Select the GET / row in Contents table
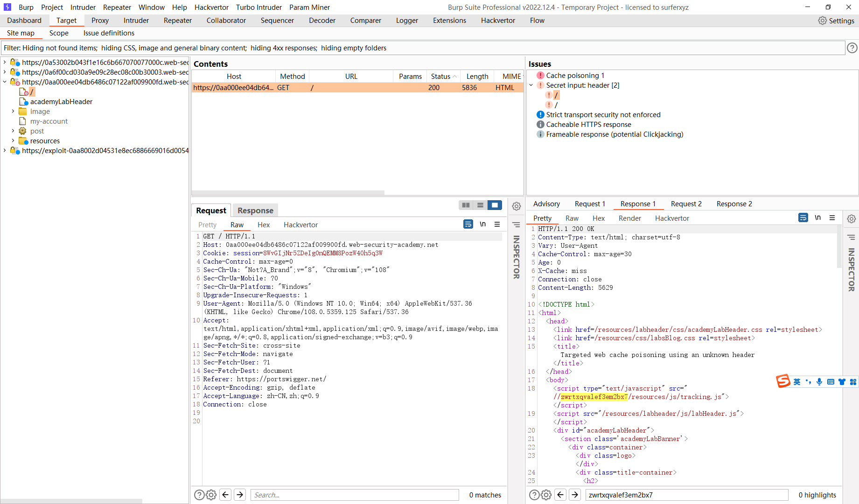Viewport: 859px width, 504px height. [357, 88]
